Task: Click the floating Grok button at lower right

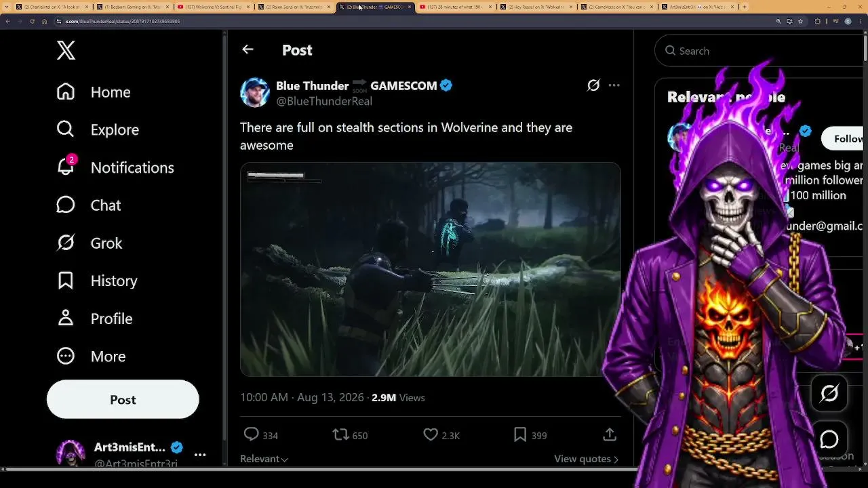Action: (x=829, y=393)
